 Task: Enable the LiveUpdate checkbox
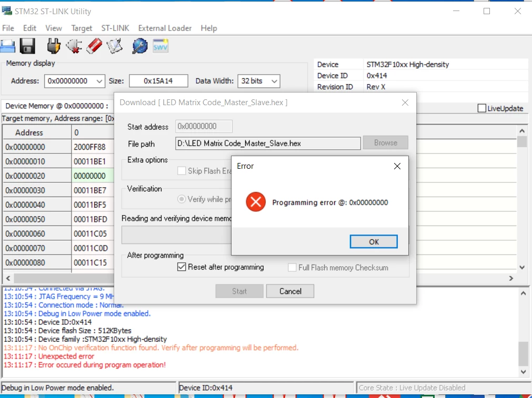[x=481, y=108]
